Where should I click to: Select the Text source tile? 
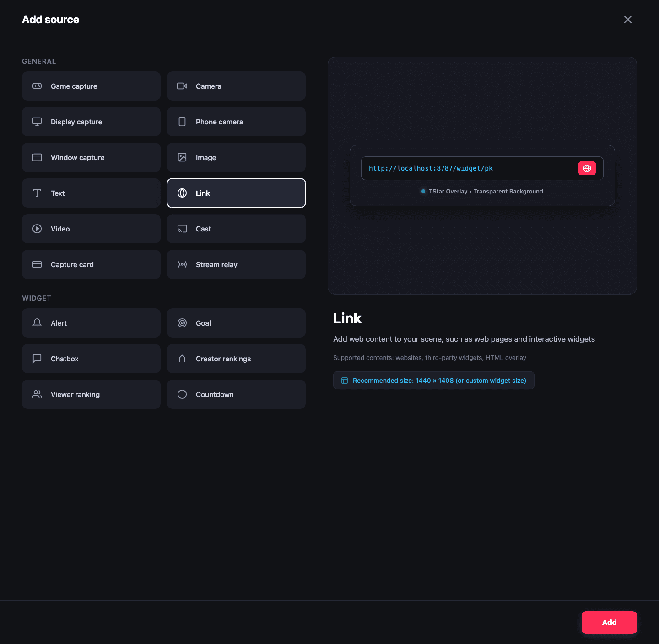(91, 193)
